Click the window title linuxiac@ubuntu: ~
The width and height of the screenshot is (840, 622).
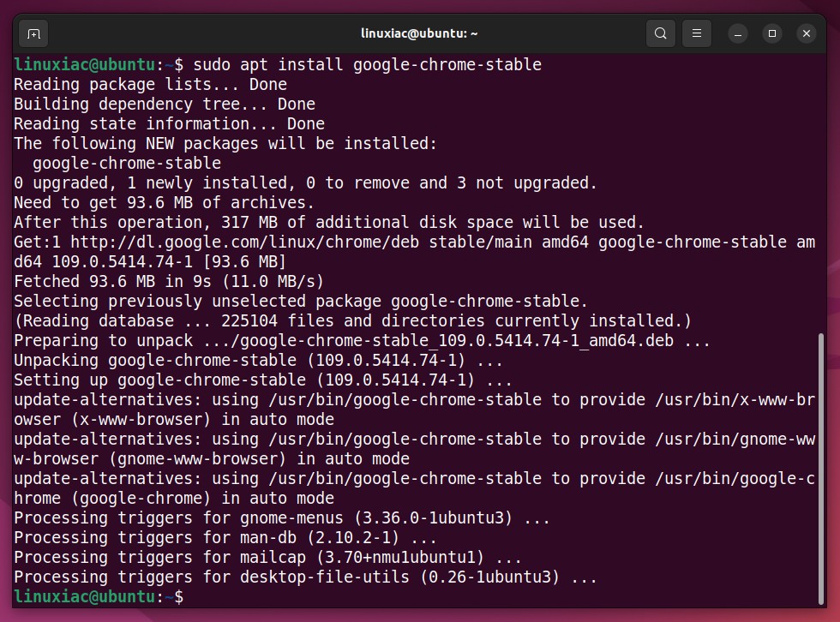click(x=419, y=33)
